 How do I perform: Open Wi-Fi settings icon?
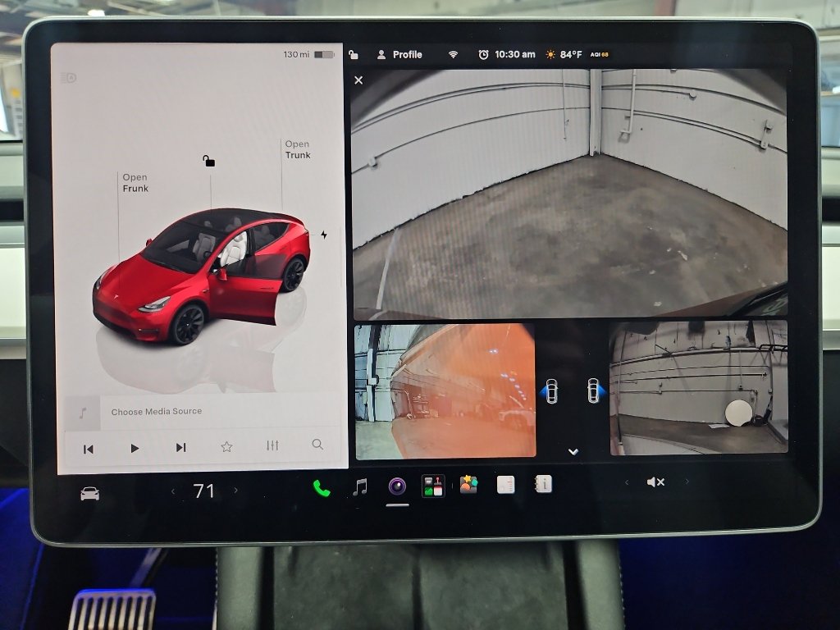click(x=453, y=54)
